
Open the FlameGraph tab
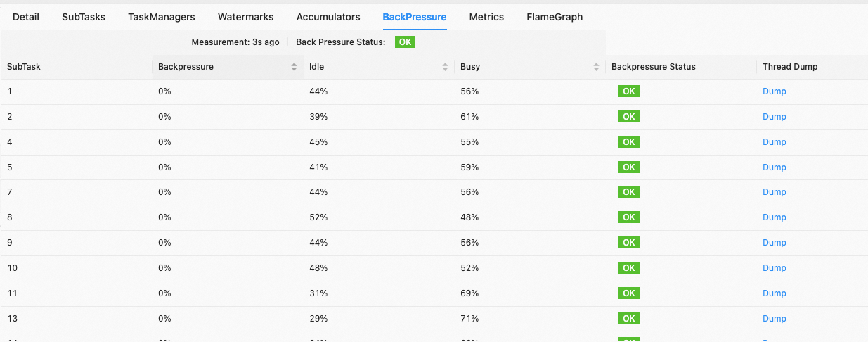(x=555, y=17)
